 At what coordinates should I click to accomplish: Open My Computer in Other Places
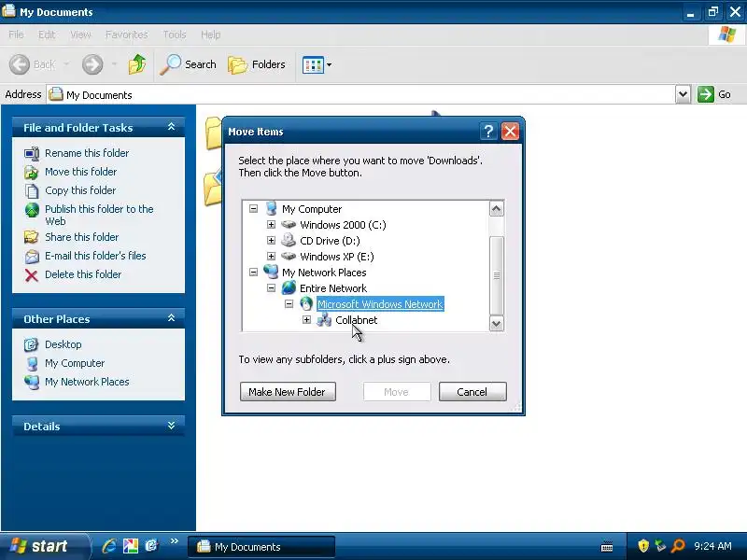click(75, 363)
